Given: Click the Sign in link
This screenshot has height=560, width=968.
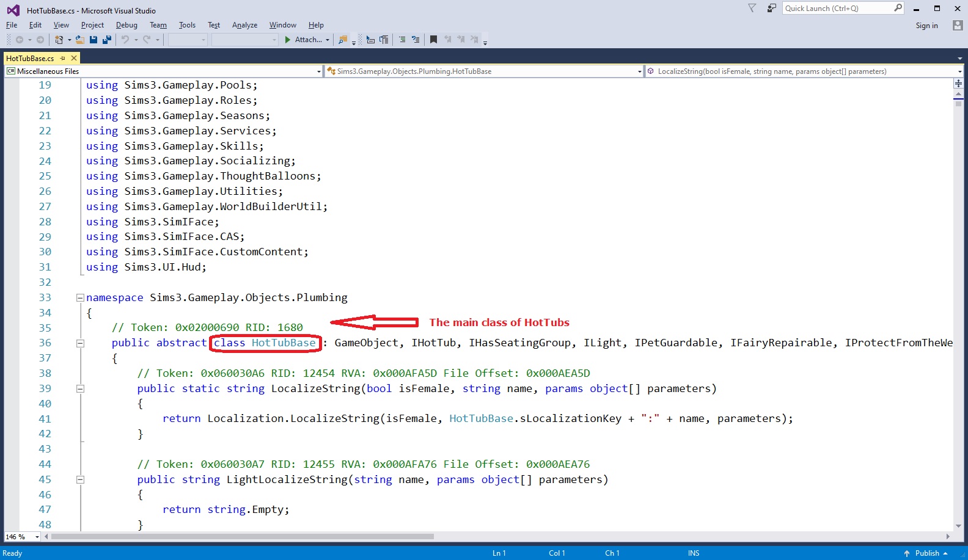Looking at the screenshot, I should (926, 26).
